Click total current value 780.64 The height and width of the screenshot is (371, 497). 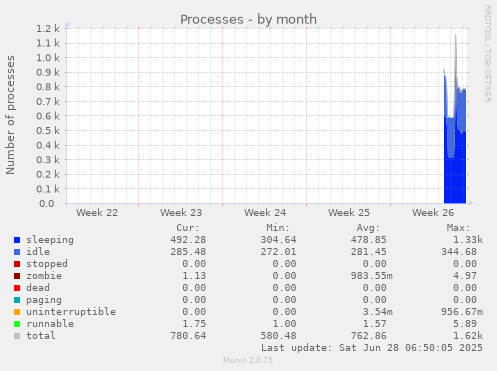pos(188,336)
